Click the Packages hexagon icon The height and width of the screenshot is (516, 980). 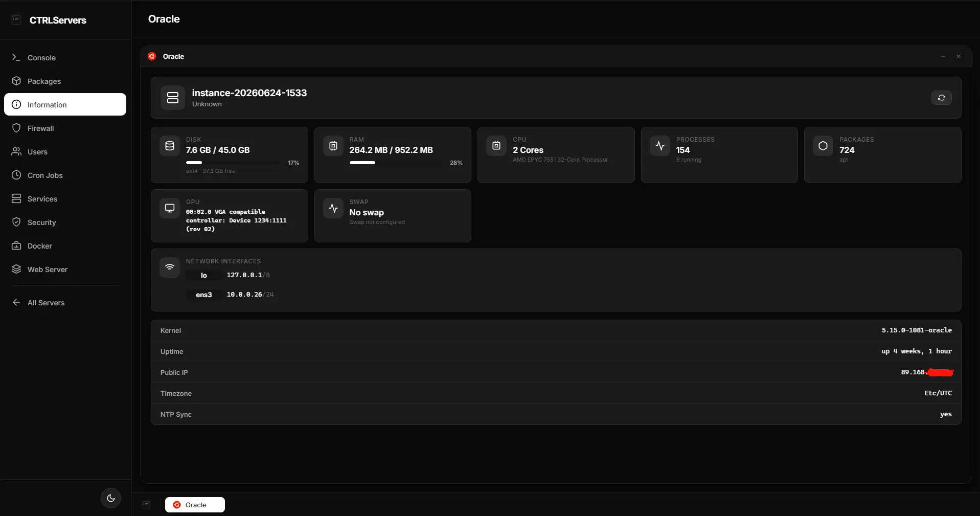click(823, 146)
